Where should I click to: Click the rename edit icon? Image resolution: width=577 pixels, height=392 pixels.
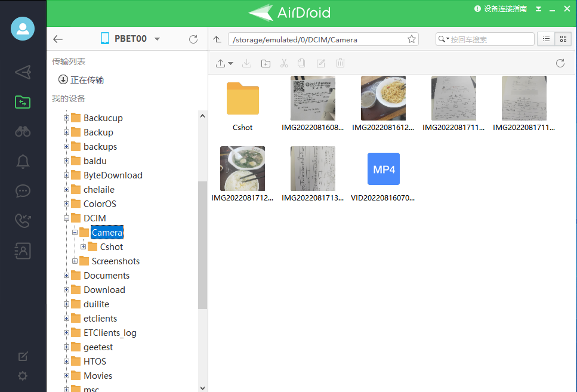(x=321, y=63)
